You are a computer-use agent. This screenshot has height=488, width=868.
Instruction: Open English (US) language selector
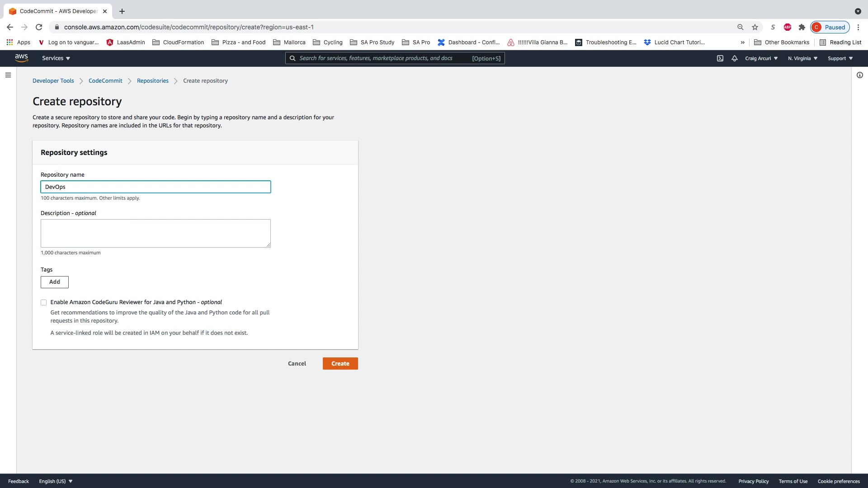56,481
